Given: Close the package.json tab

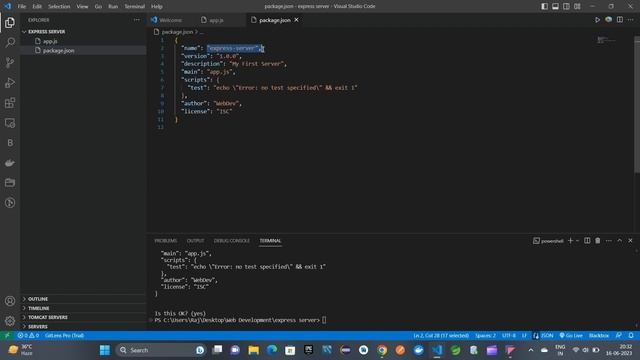Looking at the screenshot, I should 296,20.
